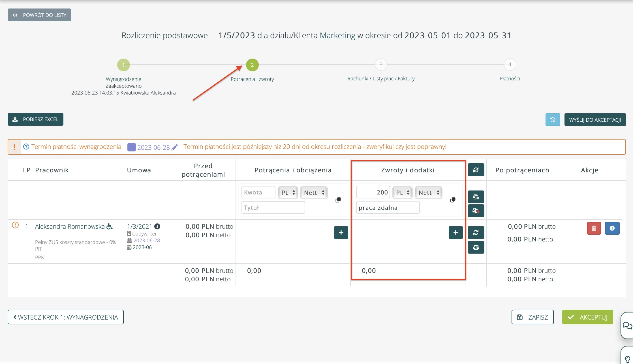Download with the POBIERZ EXCEL button

coord(35,119)
